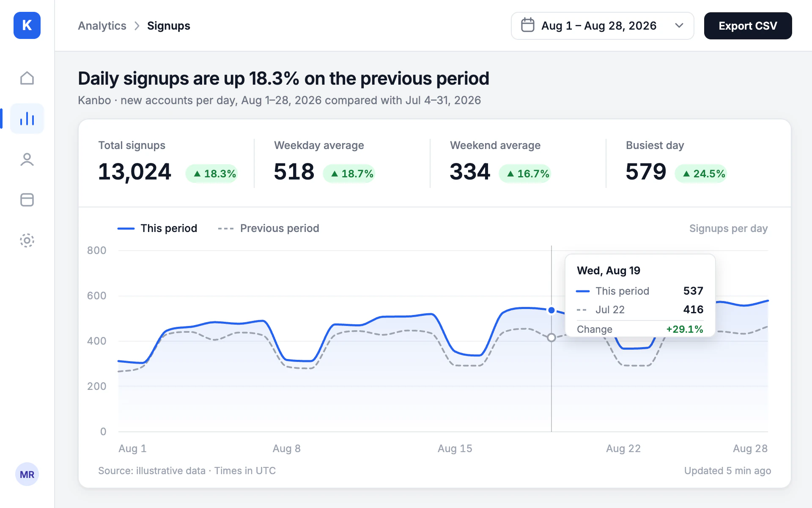Click the 18.3% badge under Total signups
Image resolution: width=812 pixels, height=508 pixels.
[212, 174]
